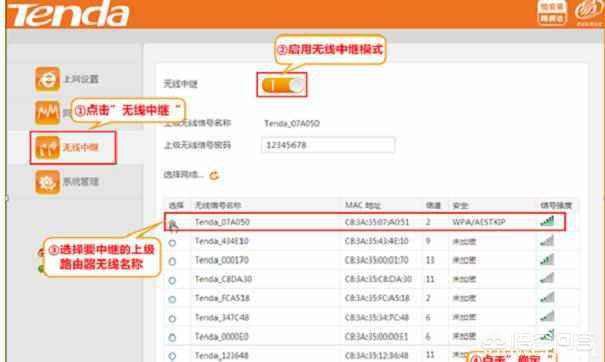Select the radio button for Tenda_347C48
Screen dimensions: 605x362
pyautogui.click(x=172, y=318)
